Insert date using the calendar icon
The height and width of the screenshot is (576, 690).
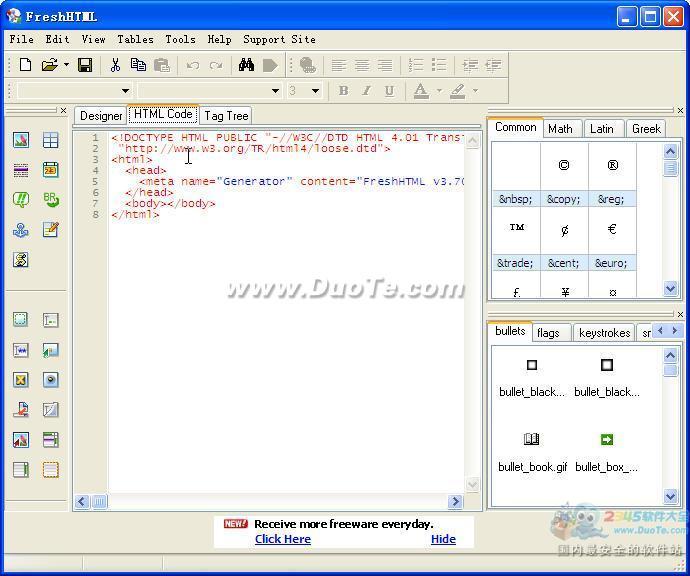pyautogui.click(x=50, y=170)
